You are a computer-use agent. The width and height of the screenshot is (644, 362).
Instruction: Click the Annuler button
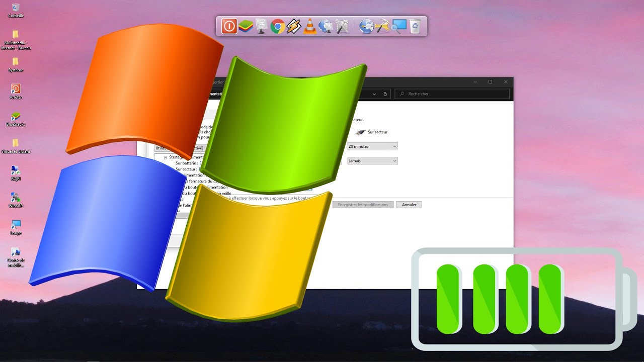(x=409, y=205)
